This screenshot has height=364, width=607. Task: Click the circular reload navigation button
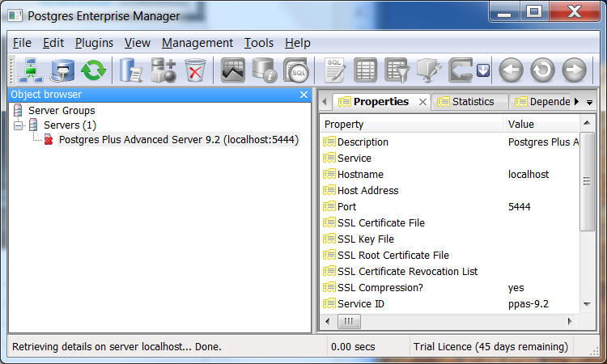(x=542, y=70)
